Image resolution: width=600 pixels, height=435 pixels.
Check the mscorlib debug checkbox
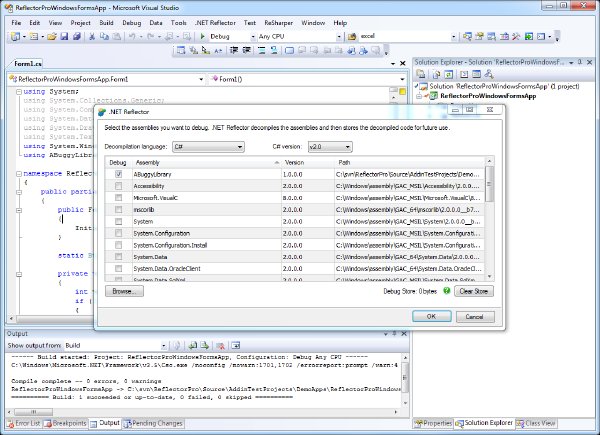(119, 210)
